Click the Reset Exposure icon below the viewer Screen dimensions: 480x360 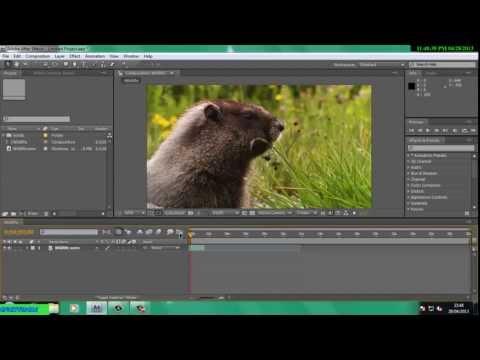354,213
